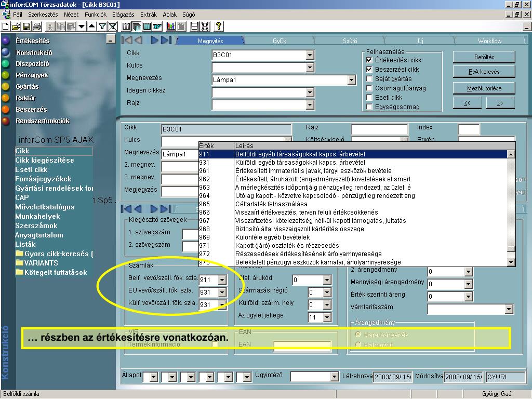532x399 pixels.
Task: Click the blue W toolbar icon
Action: click(157, 26)
